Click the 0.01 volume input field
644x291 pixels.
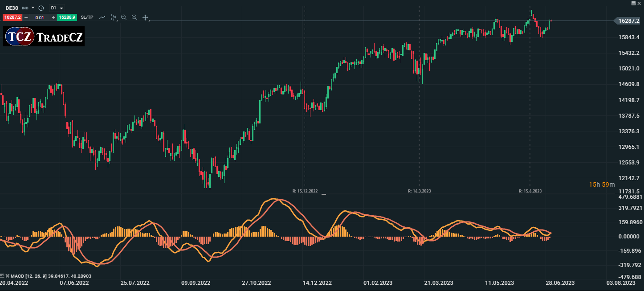point(40,17)
